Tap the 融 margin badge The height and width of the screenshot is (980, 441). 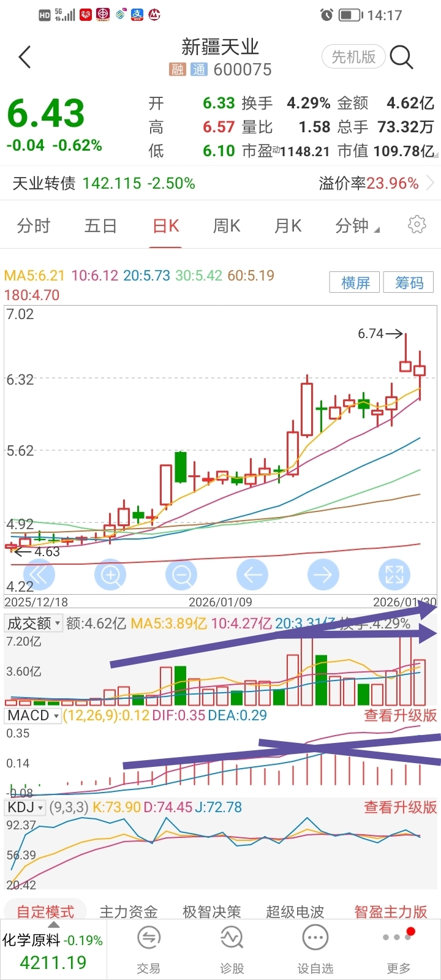point(178,70)
